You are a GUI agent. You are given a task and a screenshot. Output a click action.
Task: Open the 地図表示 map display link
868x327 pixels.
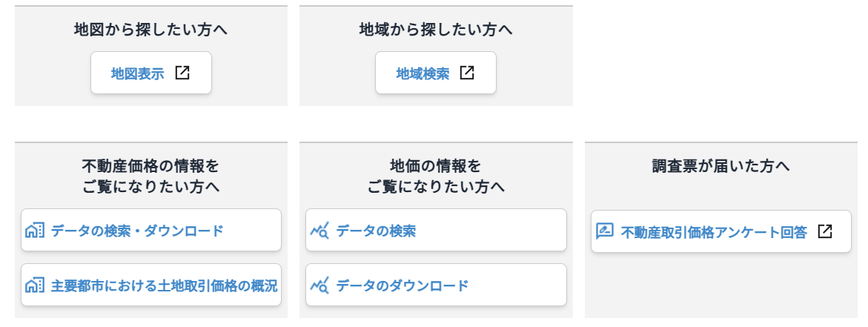(x=138, y=73)
